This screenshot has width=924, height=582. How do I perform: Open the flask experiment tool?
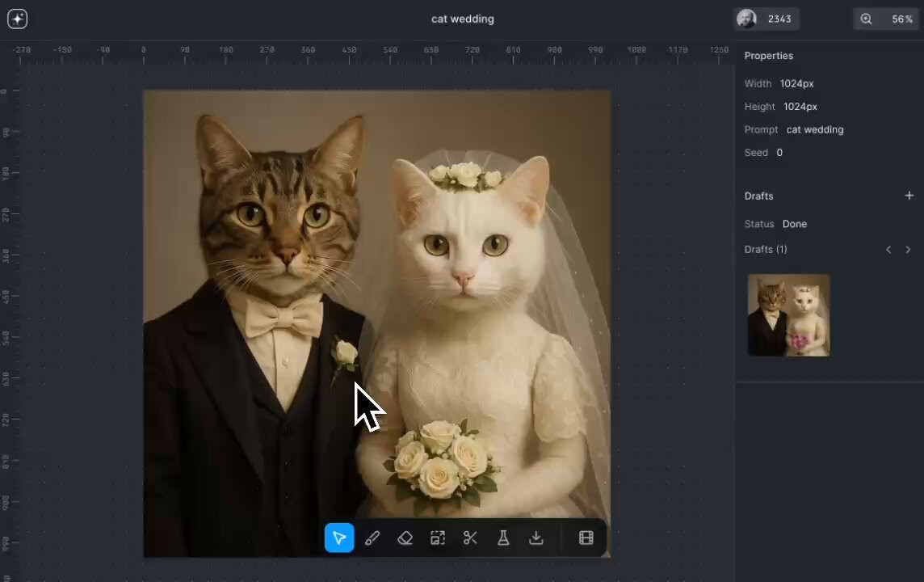[x=503, y=538]
